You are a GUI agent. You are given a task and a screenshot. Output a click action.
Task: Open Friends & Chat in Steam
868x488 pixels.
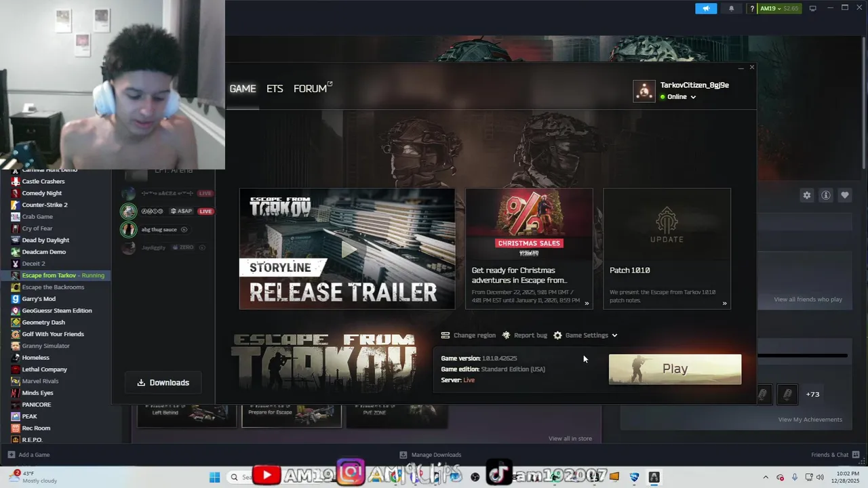[x=834, y=455]
